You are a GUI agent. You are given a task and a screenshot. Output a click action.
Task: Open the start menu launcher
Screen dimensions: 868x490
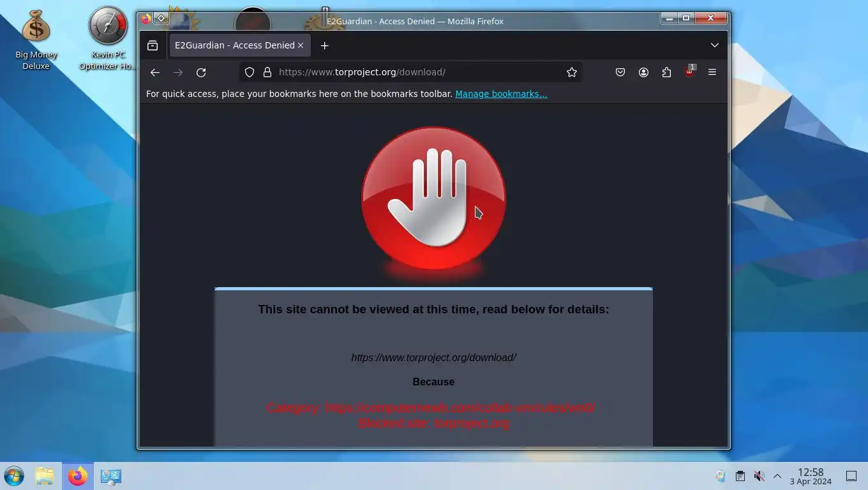[x=14, y=476]
